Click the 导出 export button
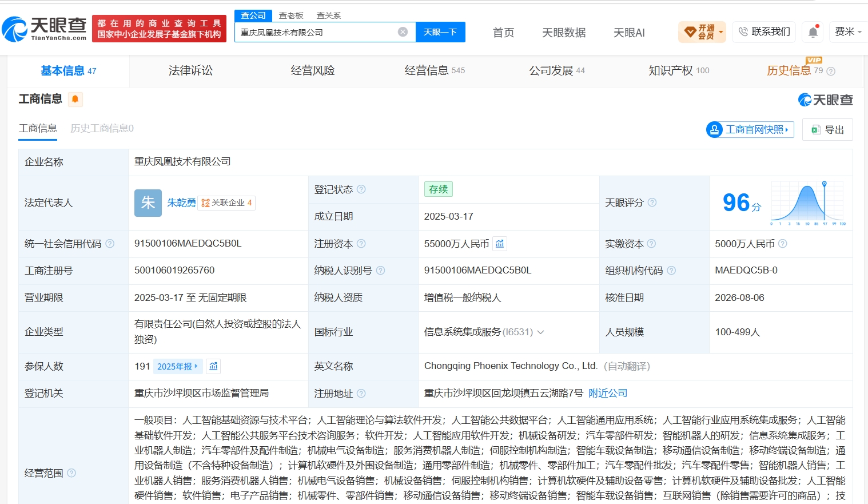The image size is (868, 504). [x=827, y=130]
